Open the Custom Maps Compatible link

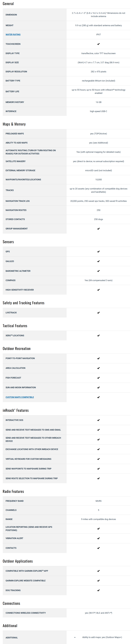pos(20,397)
